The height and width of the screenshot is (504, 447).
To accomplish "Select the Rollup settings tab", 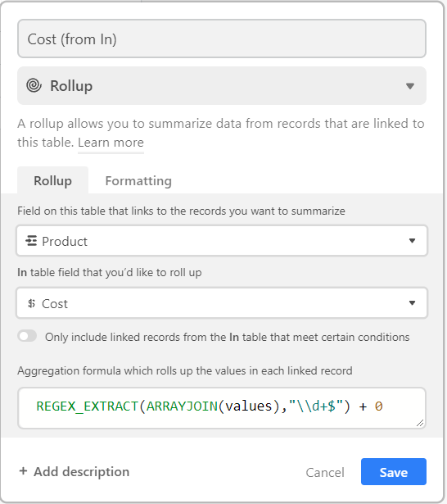I will click(x=52, y=180).
